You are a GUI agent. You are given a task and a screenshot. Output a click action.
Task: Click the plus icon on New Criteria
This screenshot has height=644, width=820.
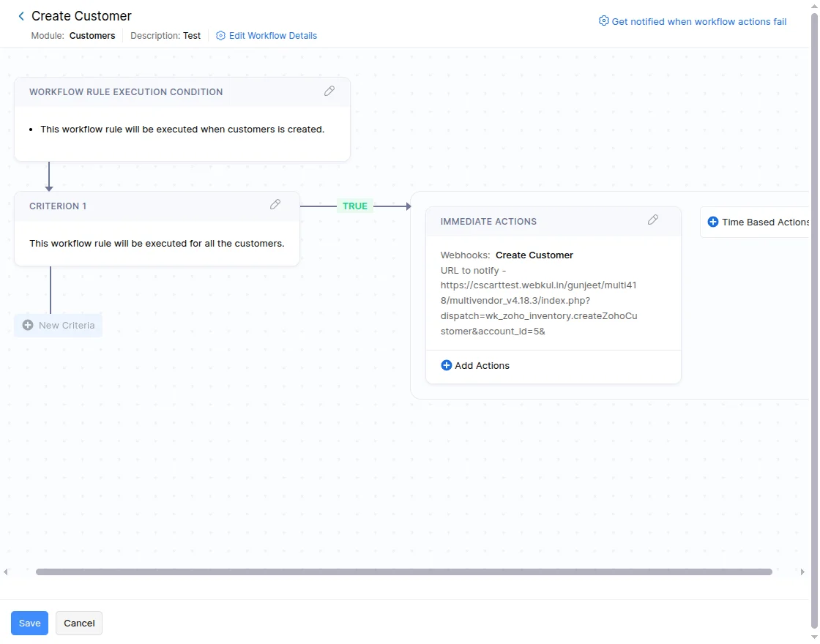tap(28, 325)
